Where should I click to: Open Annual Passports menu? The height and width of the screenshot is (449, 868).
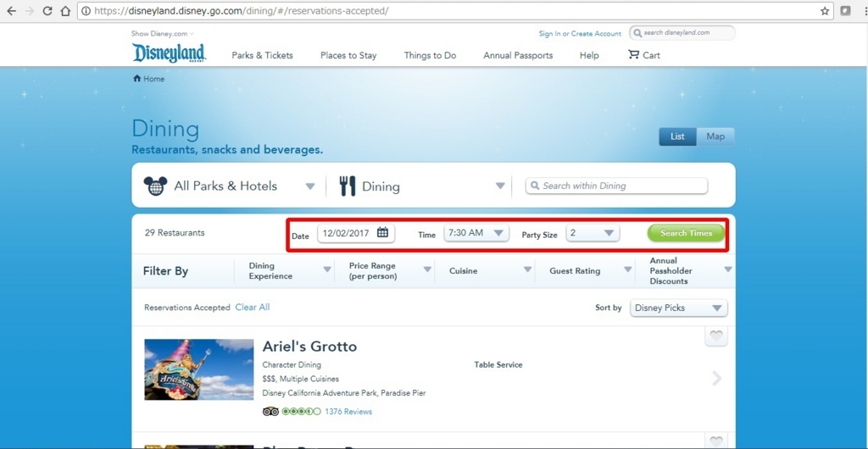pos(518,55)
